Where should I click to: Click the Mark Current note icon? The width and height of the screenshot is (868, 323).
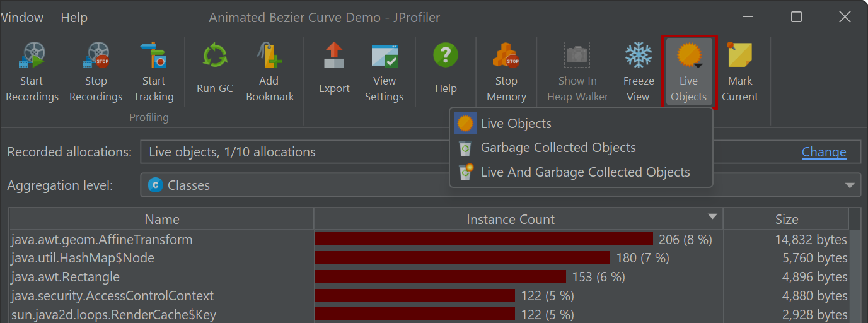(x=739, y=56)
